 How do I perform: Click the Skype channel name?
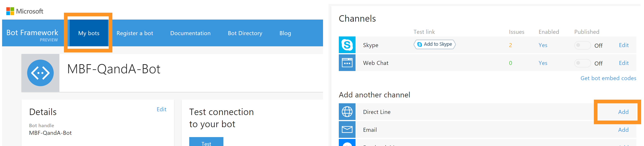tap(370, 45)
